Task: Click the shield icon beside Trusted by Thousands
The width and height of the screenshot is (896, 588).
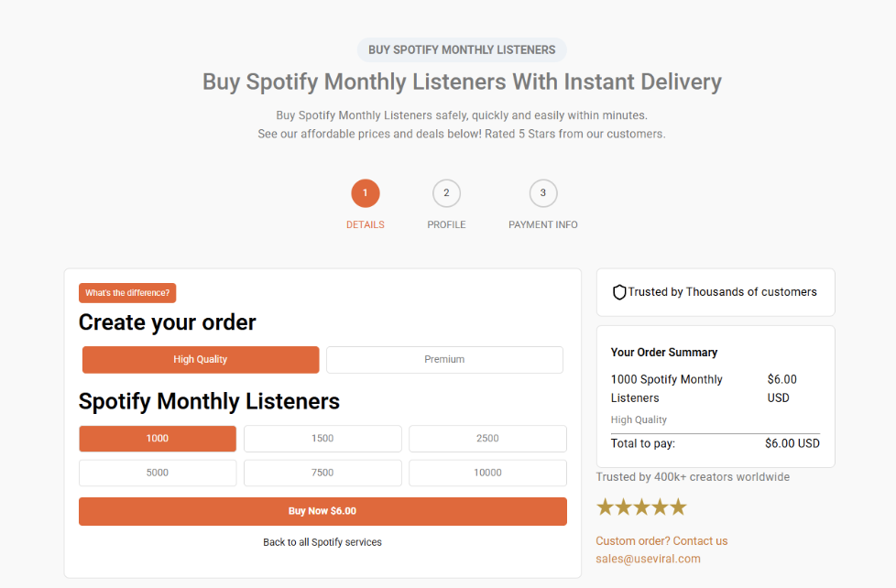Action: coord(619,292)
